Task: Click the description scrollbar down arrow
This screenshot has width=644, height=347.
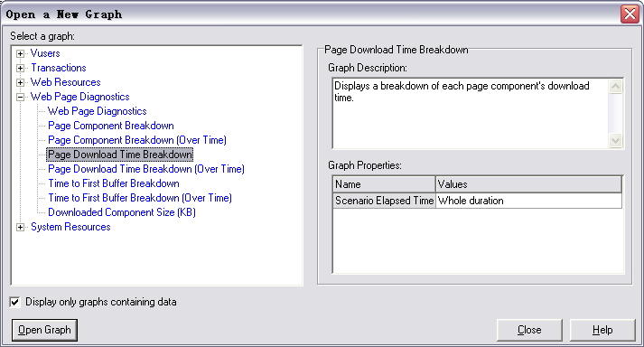Action: point(615,141)
